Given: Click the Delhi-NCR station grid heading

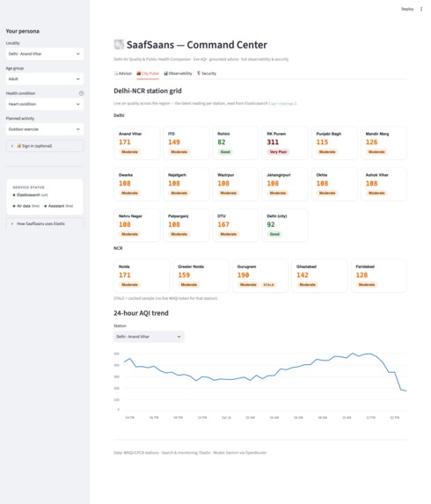Looking at the screenshot, I should (x=148, y=91).
